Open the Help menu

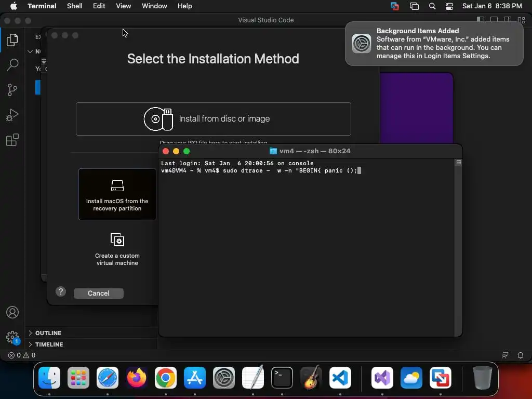[x=185, y=6]
